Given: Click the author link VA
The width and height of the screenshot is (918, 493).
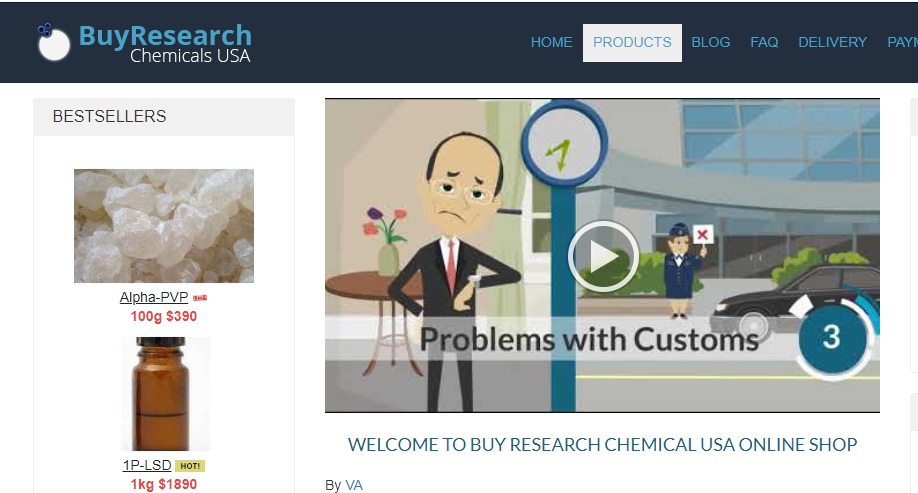Looking at the screenshot, I should tap(354, 485).
